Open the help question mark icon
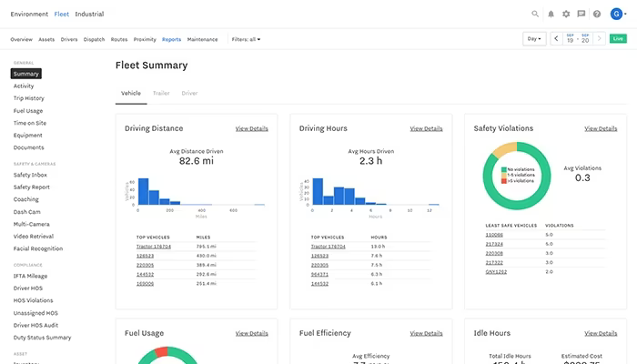This screenshot has width=637, height=364. (x=597, y=14)
